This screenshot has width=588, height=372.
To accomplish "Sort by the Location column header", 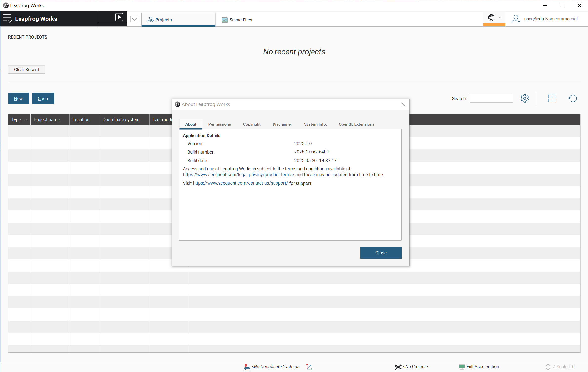I will [84, 120].
